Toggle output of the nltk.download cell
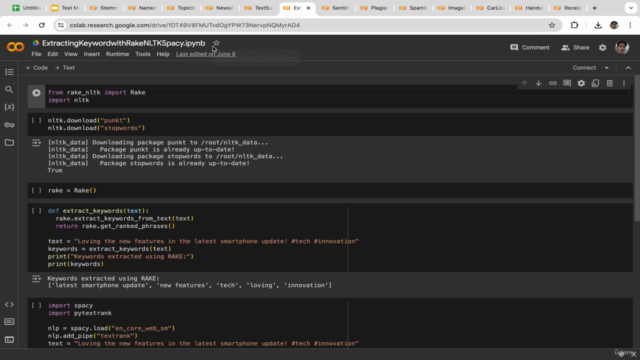 (x=36, y=143)
